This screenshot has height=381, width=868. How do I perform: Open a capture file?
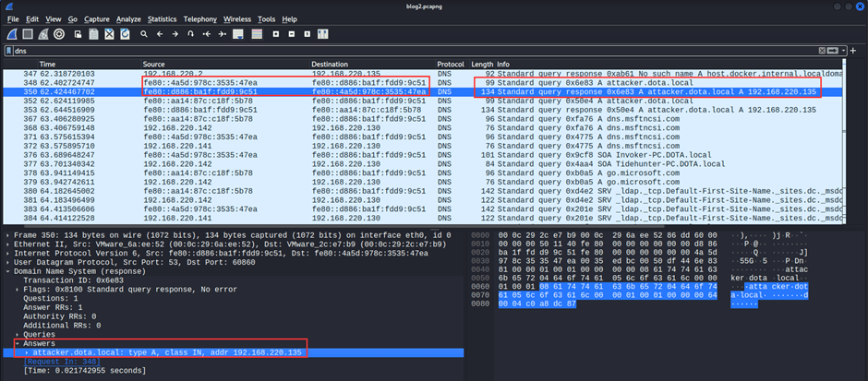tap(78, 34)
